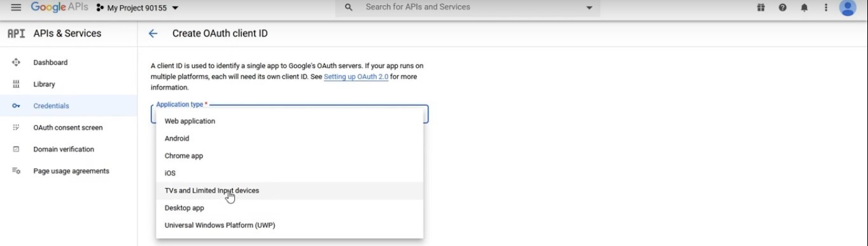Click the Create OAuth client ID title
Screen dimensions: 868x246
coord(220,33)
